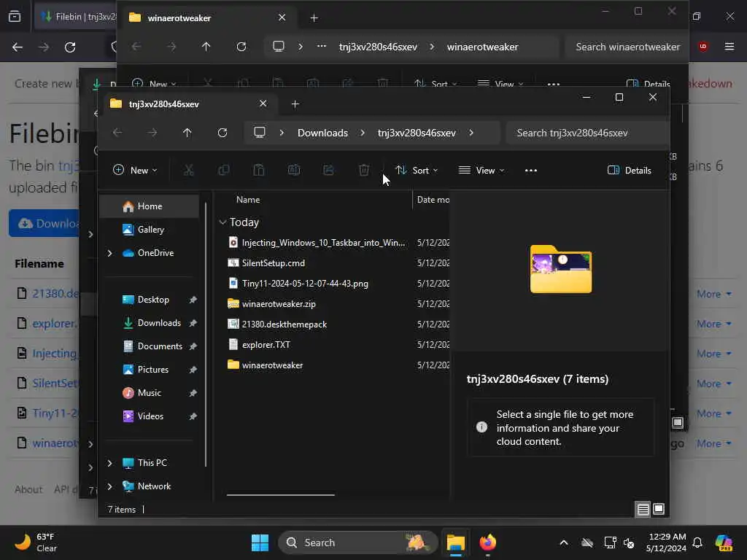Switch to details list view icon in status bar

[643, 510]
